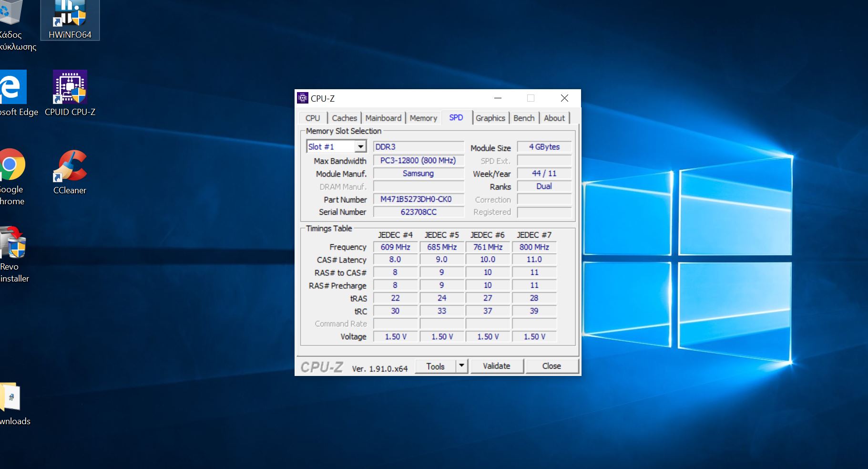Click the JEDEC #7 column header
This screenshot has width=868, height=469.
point(534,235)
